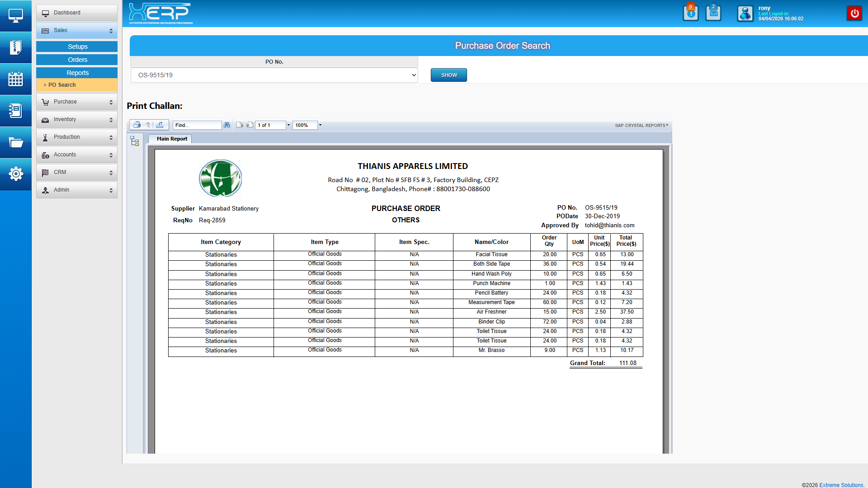Open the alert notifications icon
868x488 pixels.
(690, 14)
